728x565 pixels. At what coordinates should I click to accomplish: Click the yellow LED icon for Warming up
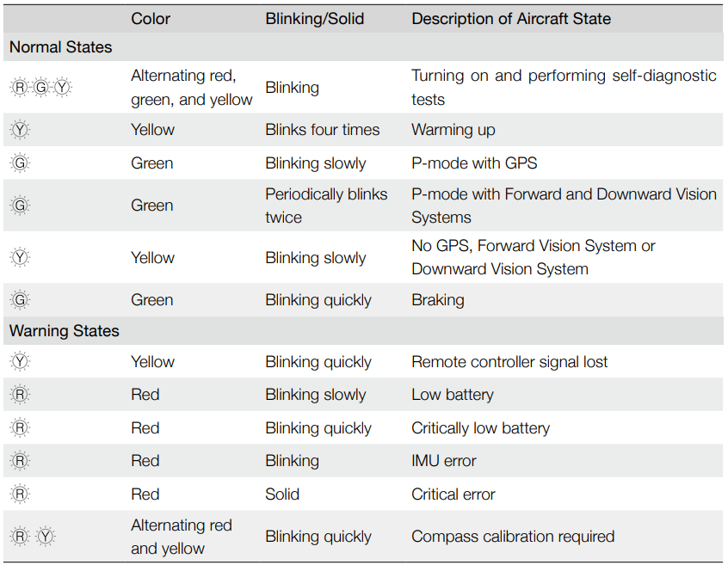point(21,130)
